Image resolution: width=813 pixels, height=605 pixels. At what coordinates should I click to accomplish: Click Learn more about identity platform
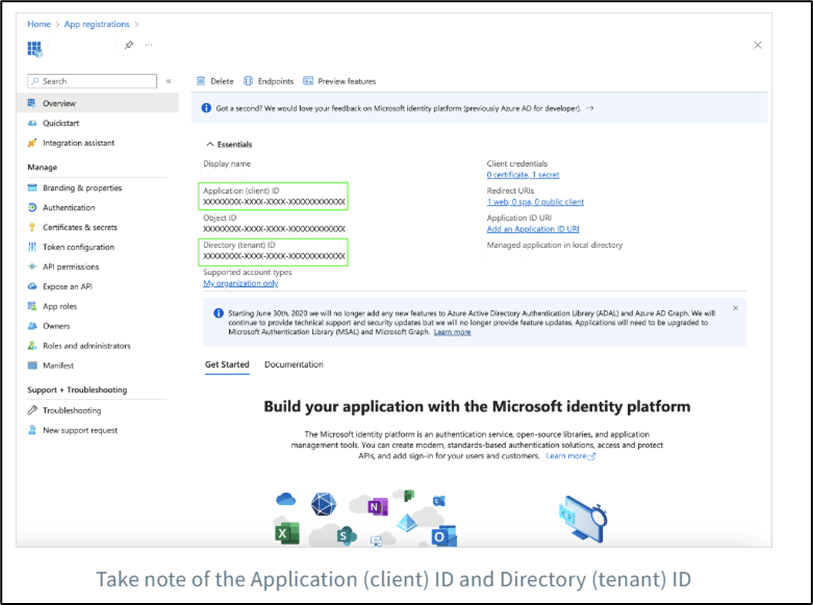570,456
